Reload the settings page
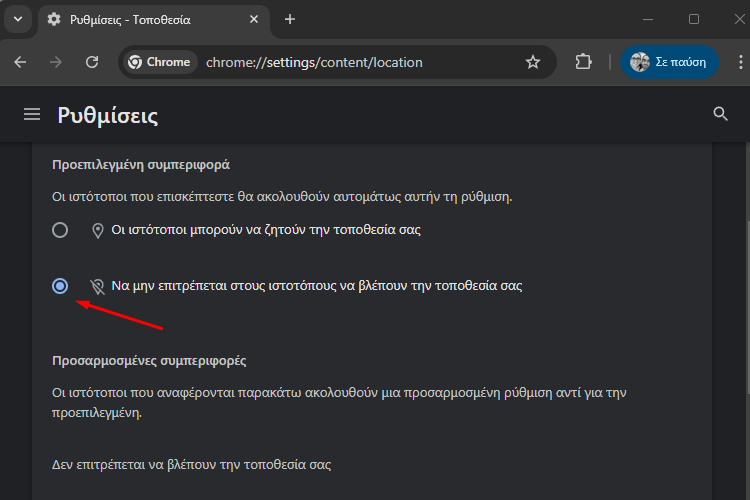The image size is (750, 500). (x=92, y=62)
